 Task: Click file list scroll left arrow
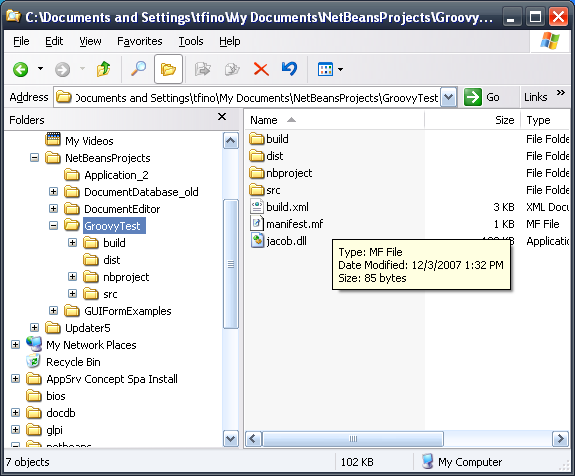pos(253,439)
